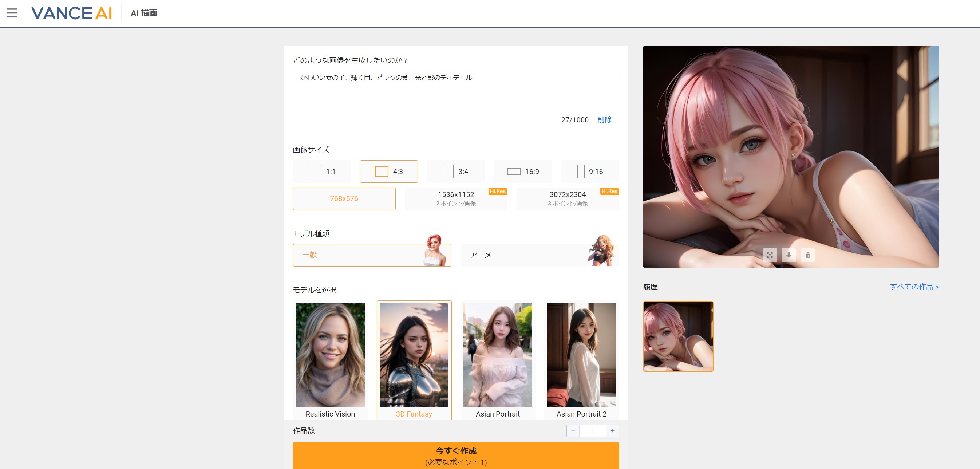980x469 pixels.
Task: Open すべての作品 link above the history panel
Action: click(914, 287)
